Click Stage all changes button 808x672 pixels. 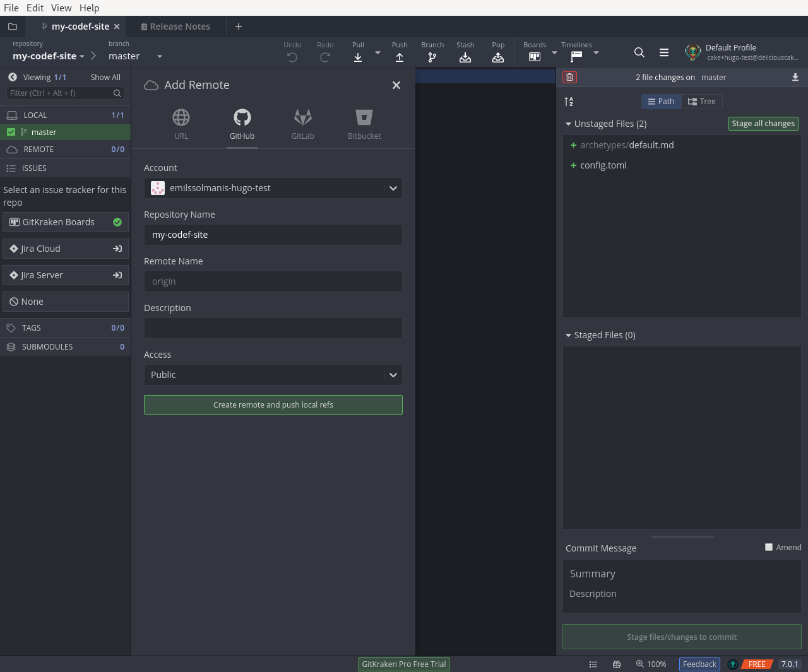763,124
